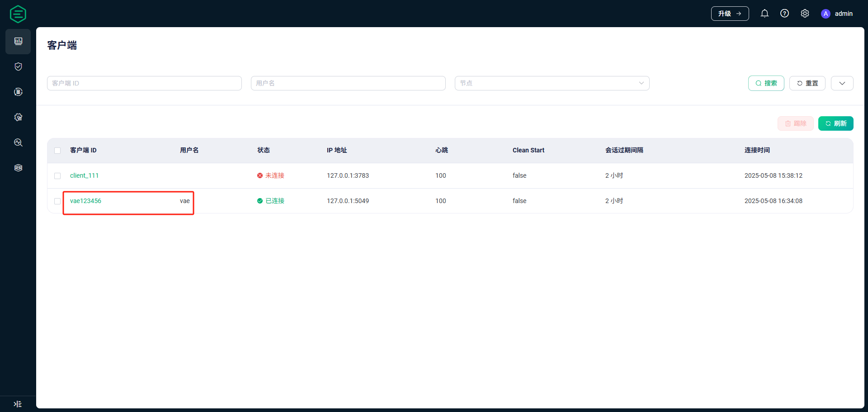The height and width of the screenshot is (412, 868).
Task: Click the 重置 reset button
Action: point(807,83)
